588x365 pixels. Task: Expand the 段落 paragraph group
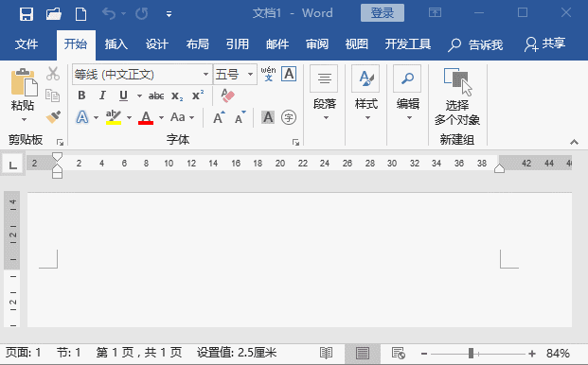click(x=325, y=94)
